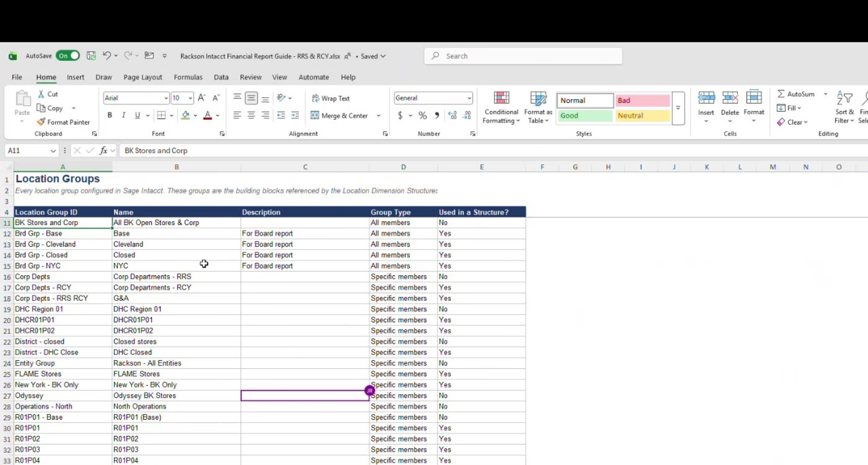Increase decimal places
Image resolution: width=868 pixels, height=465 pixels.
452,115
